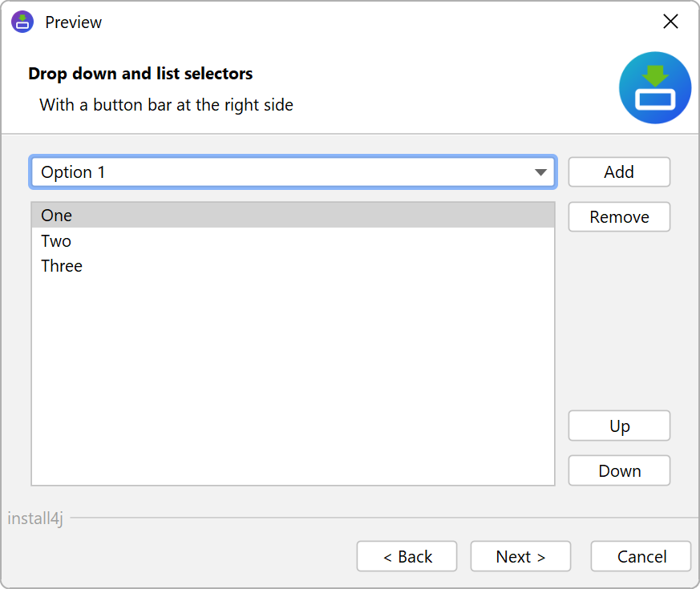The width and height of the screenshot is (700, 589).
Task: Close the Preview window
Action: pyautogui.click(x=671, y=22)
